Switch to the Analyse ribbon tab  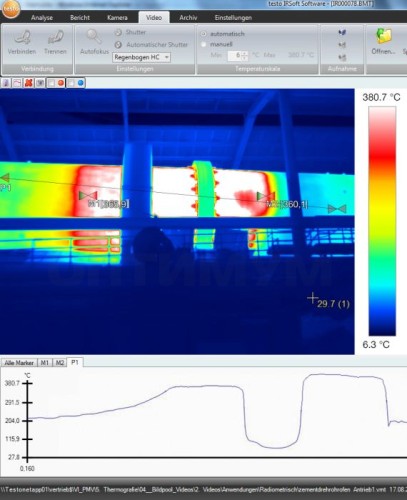(42, 18)
